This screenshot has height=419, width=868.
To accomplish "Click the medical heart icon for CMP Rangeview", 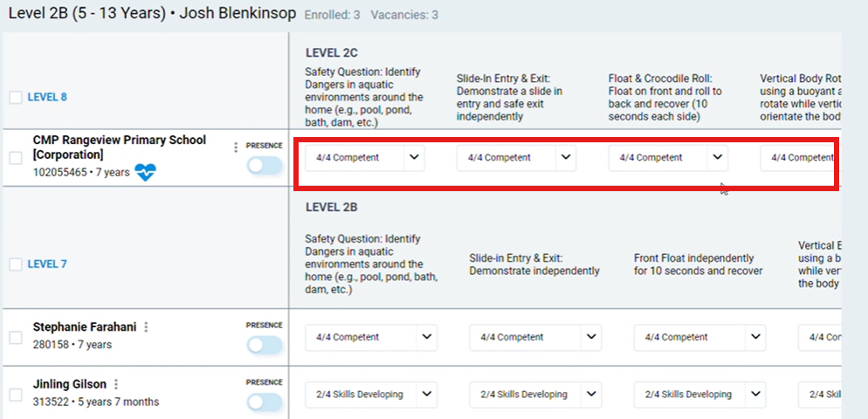I will [x=145, y=173].
